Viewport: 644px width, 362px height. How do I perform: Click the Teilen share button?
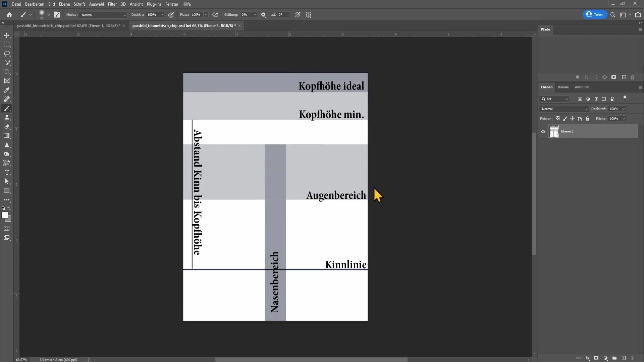(x=595, y=15)
